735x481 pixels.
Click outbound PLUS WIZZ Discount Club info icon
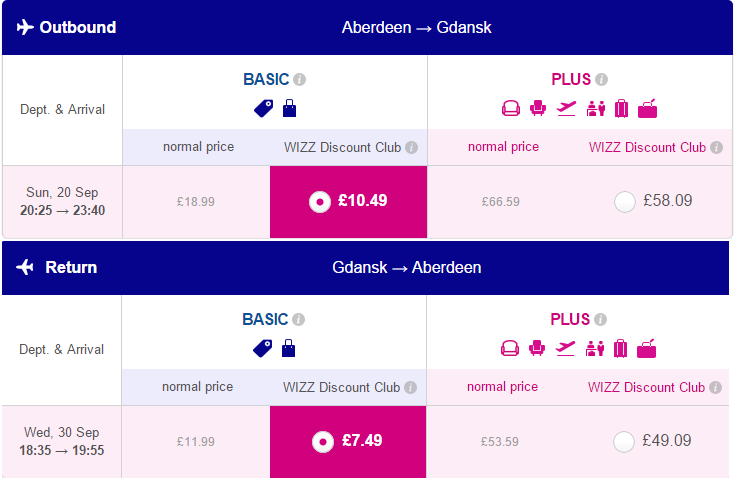point(716,147)
